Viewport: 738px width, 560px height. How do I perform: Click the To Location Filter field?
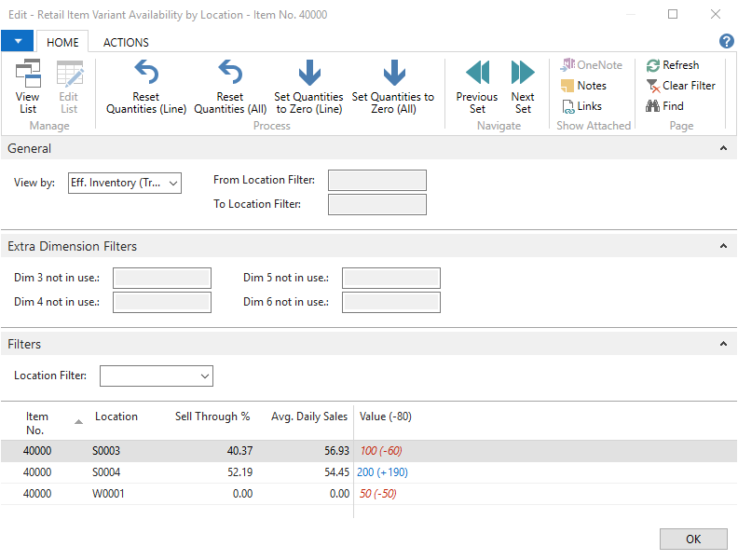point(377,205)
